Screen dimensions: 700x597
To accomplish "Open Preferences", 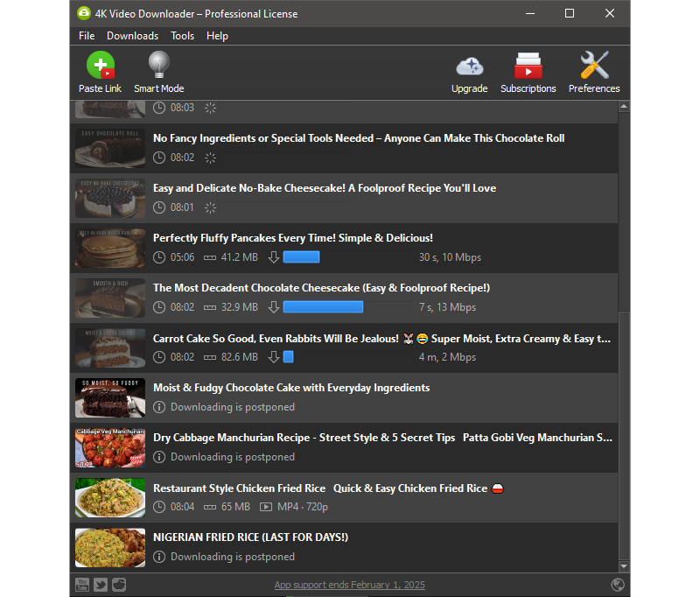I will tap(594, 72).
